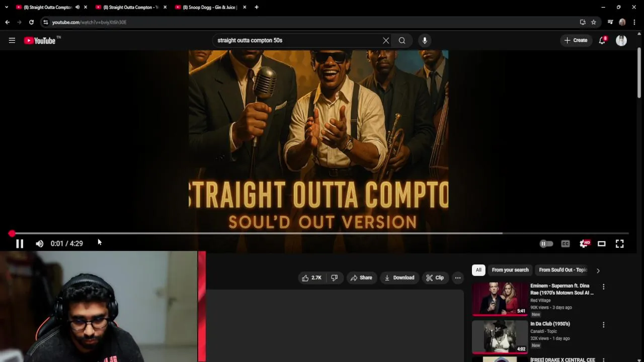Open the Red Village channel name
Screen dimensions: 644x362
pyautogui.click(x=540, y=301)
